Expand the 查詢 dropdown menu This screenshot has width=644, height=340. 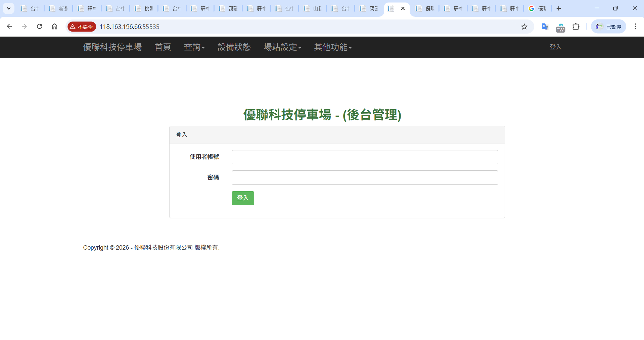(x=194, y=47)
